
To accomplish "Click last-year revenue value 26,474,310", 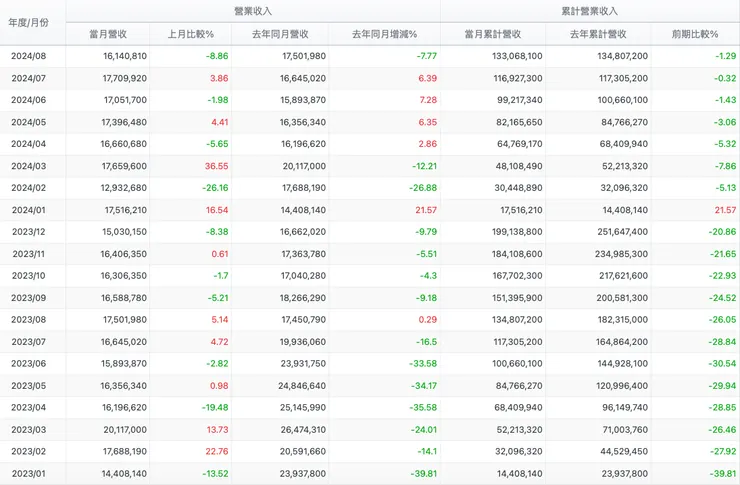I will tap(303, 429).
